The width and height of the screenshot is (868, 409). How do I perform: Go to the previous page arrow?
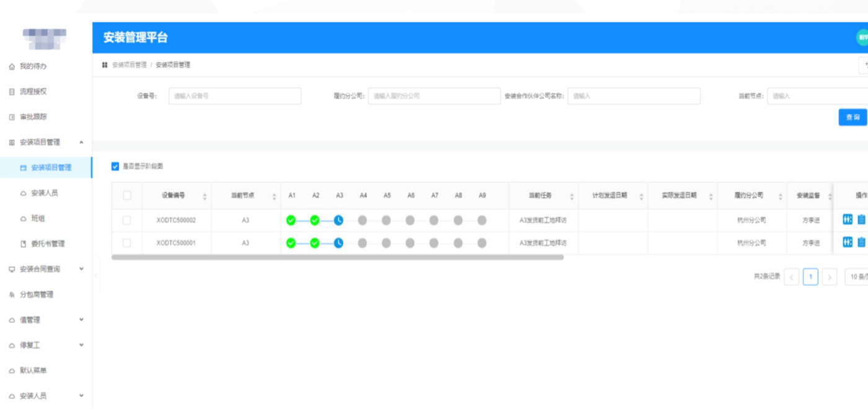792,277
